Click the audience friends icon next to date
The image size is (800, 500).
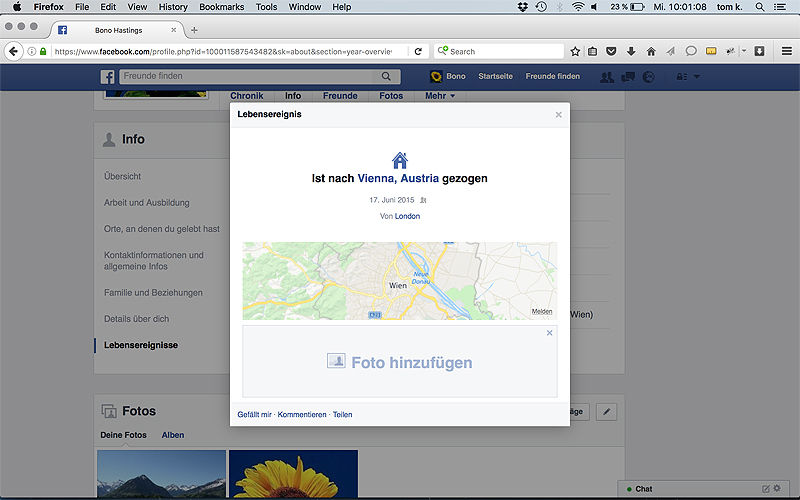click(x=423, y=201)
